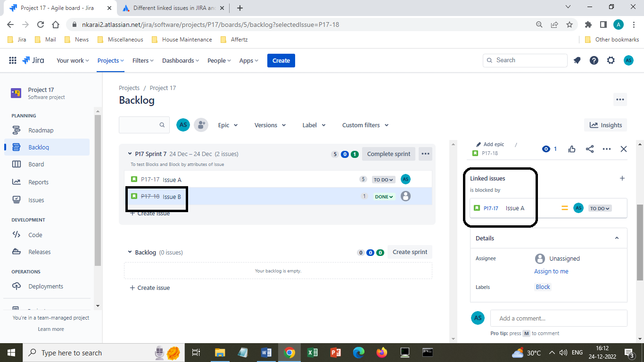The width and height of the screenshot is (644, 362).
Task: Open the DONE status dropdown for Issue B
Action: pos(384,197)
